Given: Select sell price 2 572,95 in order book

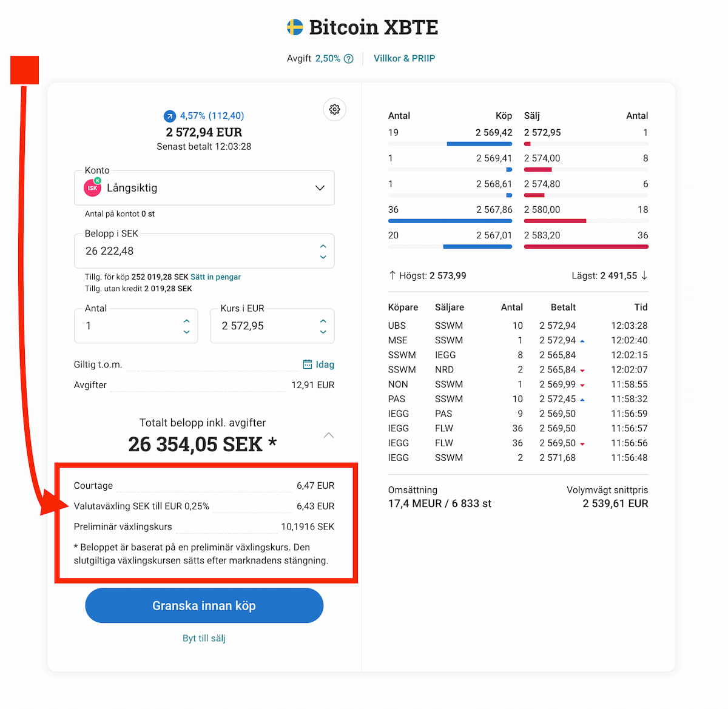Looking at the screenshot, I should coord(542,132).
